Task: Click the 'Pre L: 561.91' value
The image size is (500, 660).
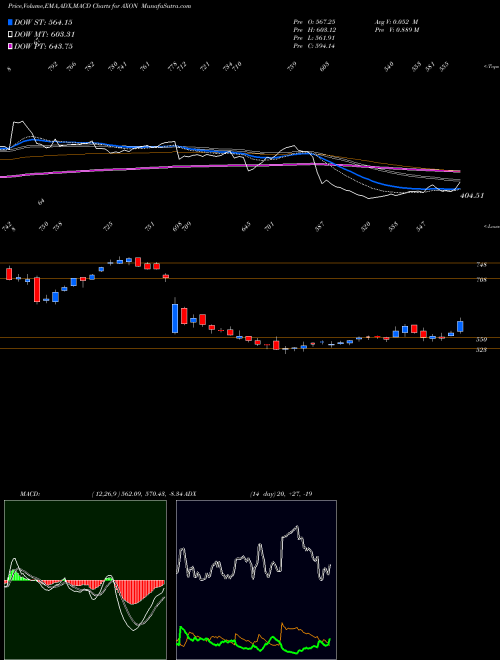Action: coord(314,37)
